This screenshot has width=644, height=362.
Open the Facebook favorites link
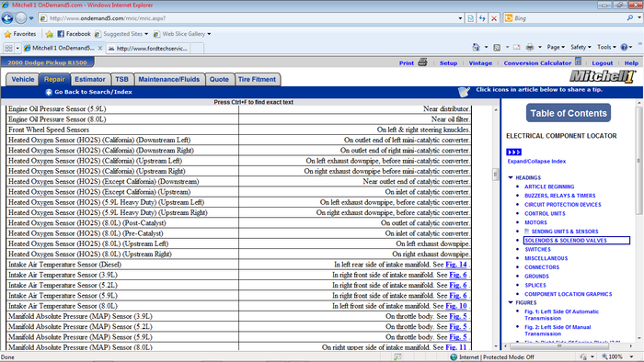pyautogui.click(x=74, y=34)
